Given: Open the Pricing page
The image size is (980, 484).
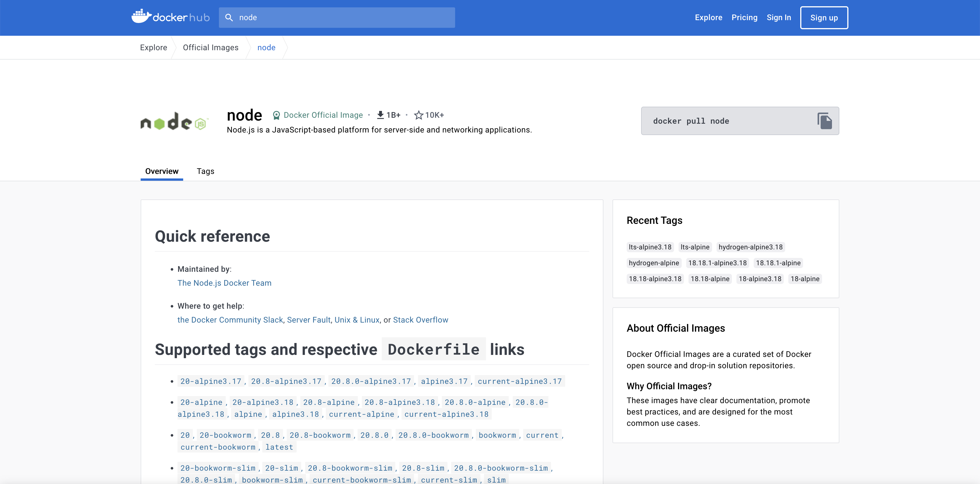Looking at the screenshot, I should coord(744,18).
